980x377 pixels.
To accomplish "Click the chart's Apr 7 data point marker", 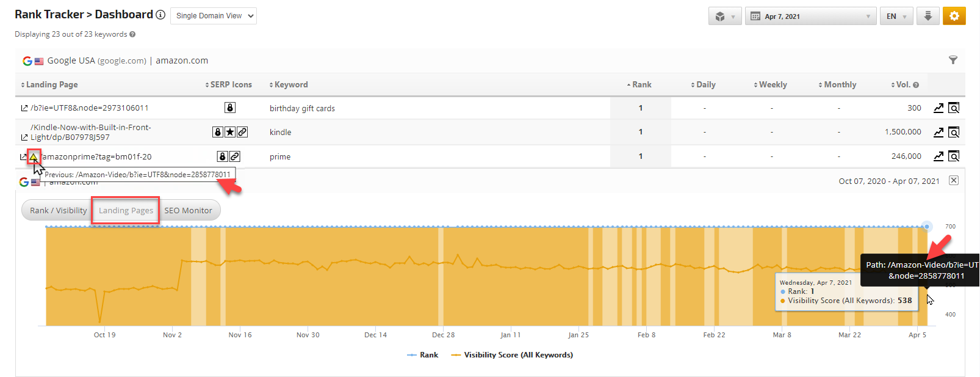I will pyautogui.click(x=927, y=227).
